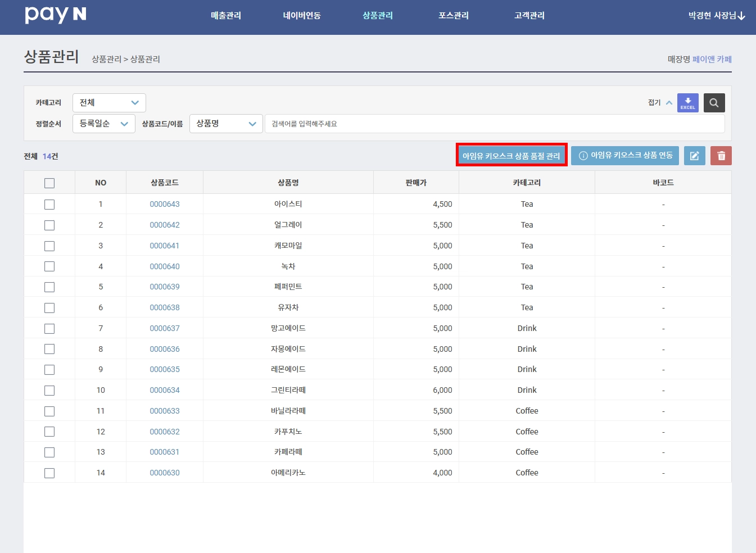Click the blue edit pencil icon

(694, 156)
